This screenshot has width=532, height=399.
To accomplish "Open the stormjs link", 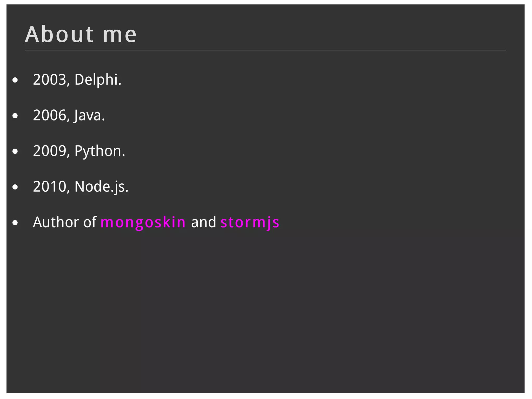I will [250, 222].
